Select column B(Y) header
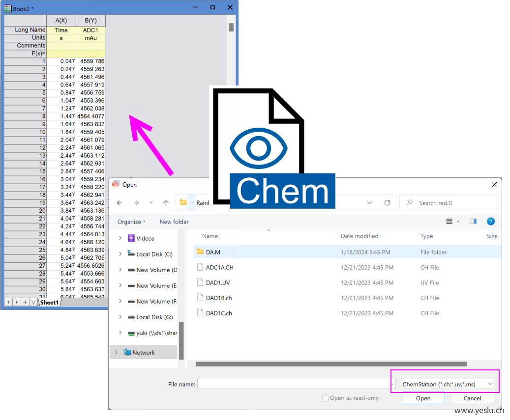This screenshot has width=510, height=420. [x=91, y=21]
